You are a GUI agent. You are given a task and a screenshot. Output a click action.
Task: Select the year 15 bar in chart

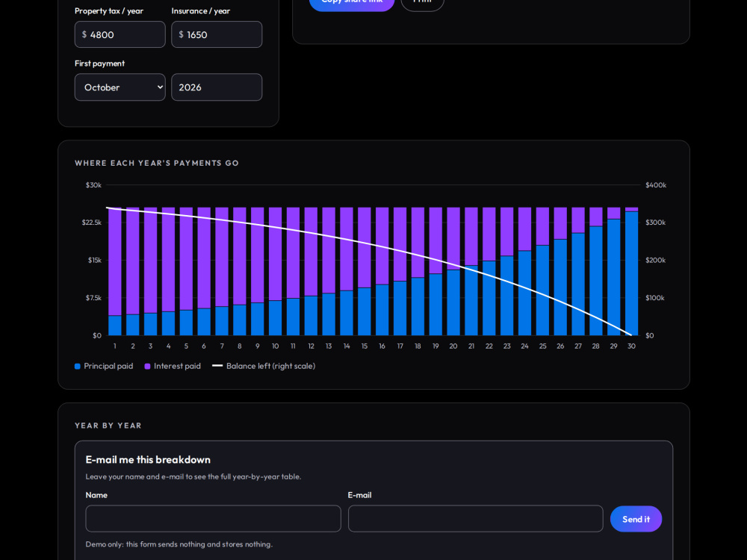coord(364,272)
